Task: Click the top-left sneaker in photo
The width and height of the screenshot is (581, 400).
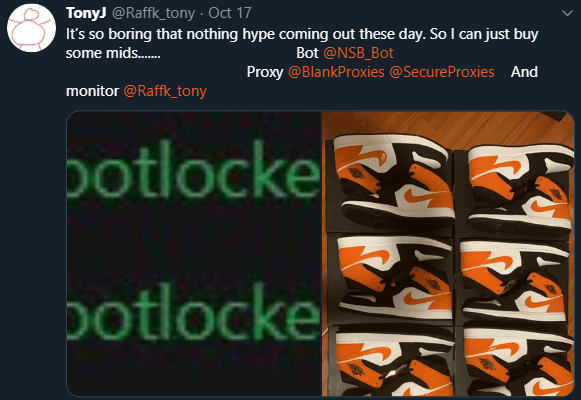Action: click(x=394, y=181)
